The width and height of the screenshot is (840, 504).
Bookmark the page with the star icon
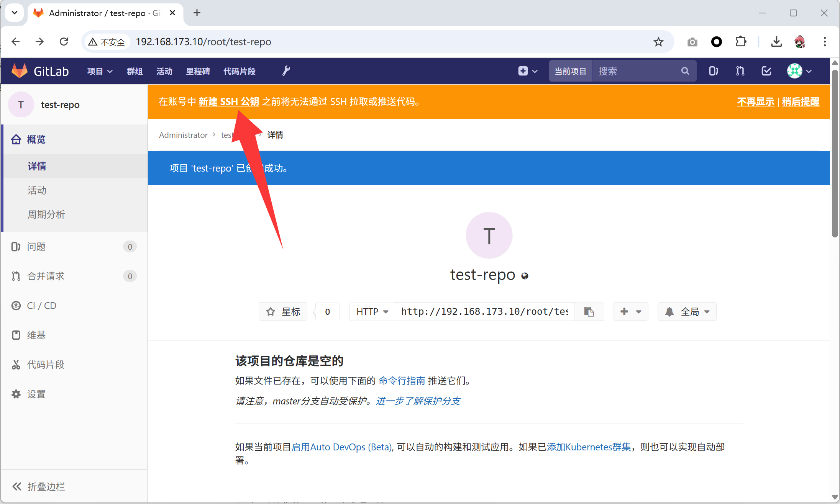[x=658, y=42]
